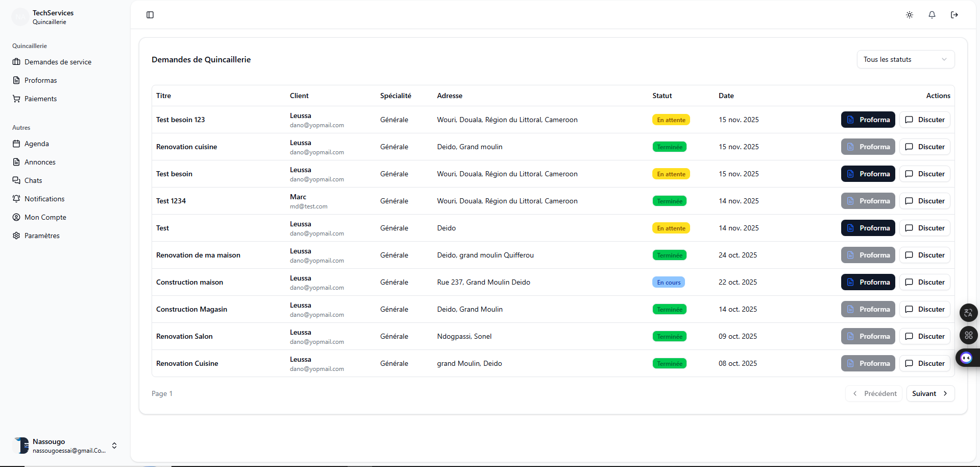Navigate to Paiements in sidebar
This screenshot has height=467, width=980.
pyautogui.click(x=40, y=99)
